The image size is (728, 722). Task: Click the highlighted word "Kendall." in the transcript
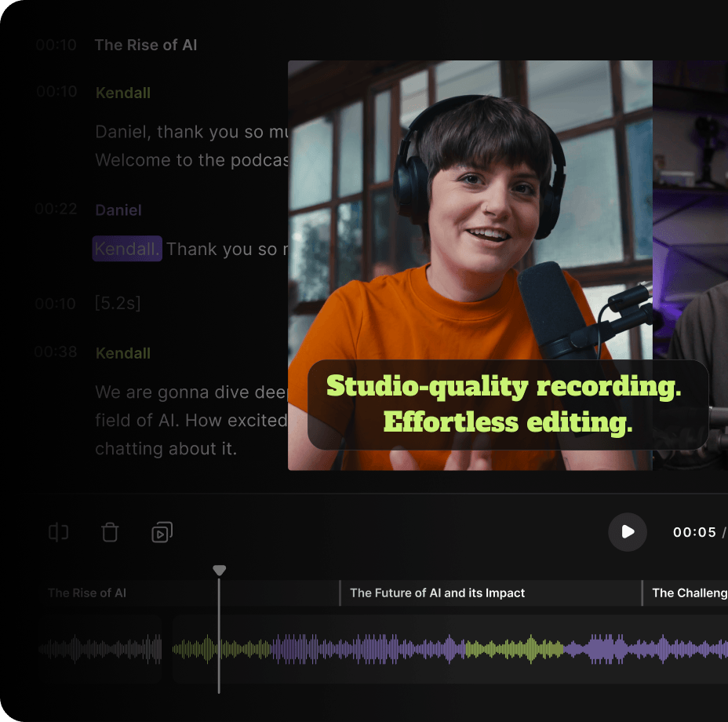(127, 250)
